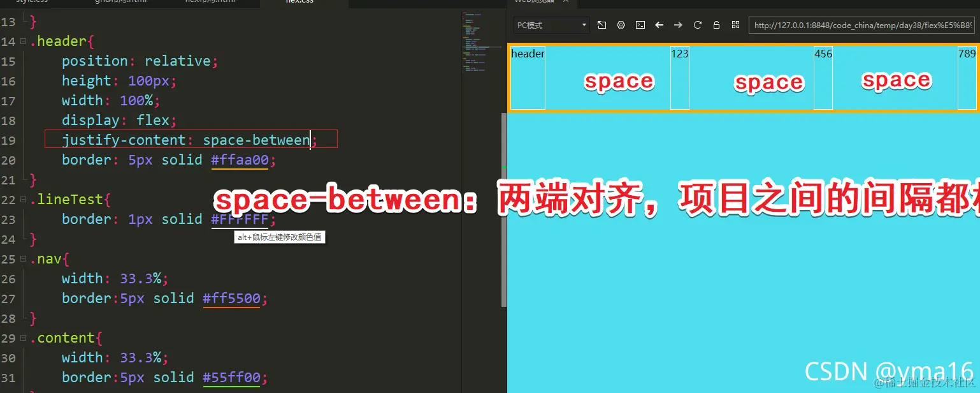Click the lock icon beside the address bar
The height and width of the screenshot is (393, 980).
(716, 25)
